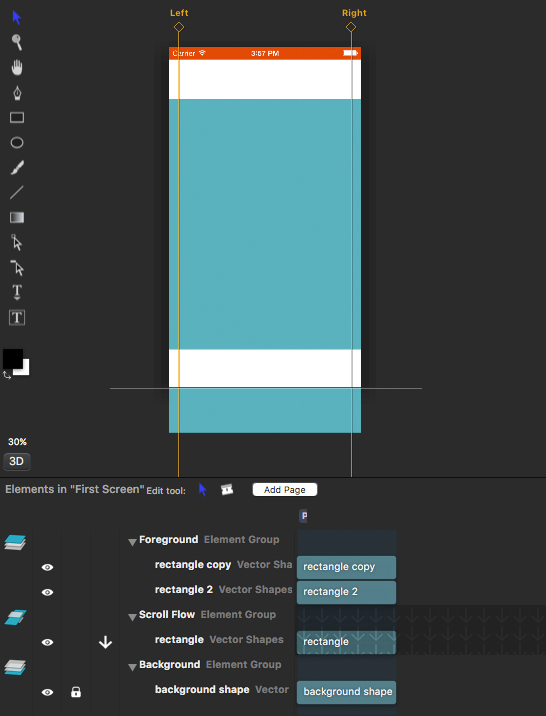This screenshot has width=546, height=716.
Task: Click the Add Page button
Action: click(285, 490)
